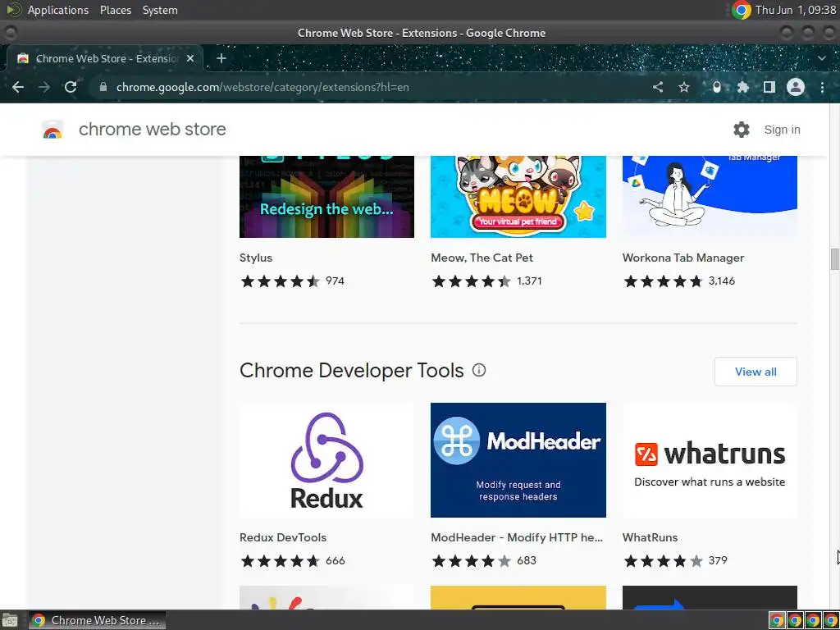This screenshot has height=630, width=840.
Task: Click the lock icon in the address bar
Action: [103, 87]
